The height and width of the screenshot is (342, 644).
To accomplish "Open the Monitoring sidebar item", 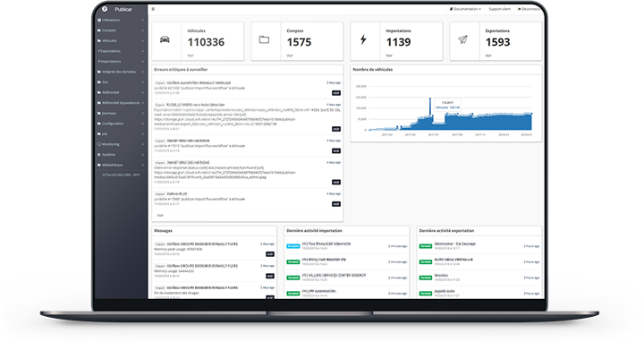I will click(121, 144).
